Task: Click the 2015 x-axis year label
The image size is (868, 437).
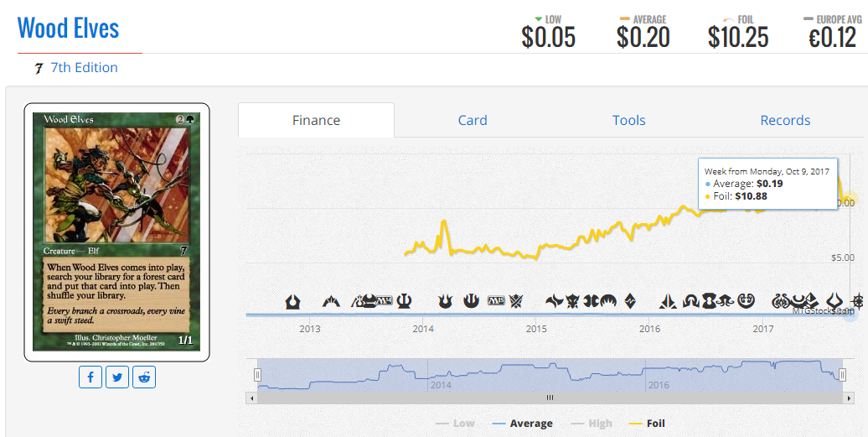Action: point(536,329)
